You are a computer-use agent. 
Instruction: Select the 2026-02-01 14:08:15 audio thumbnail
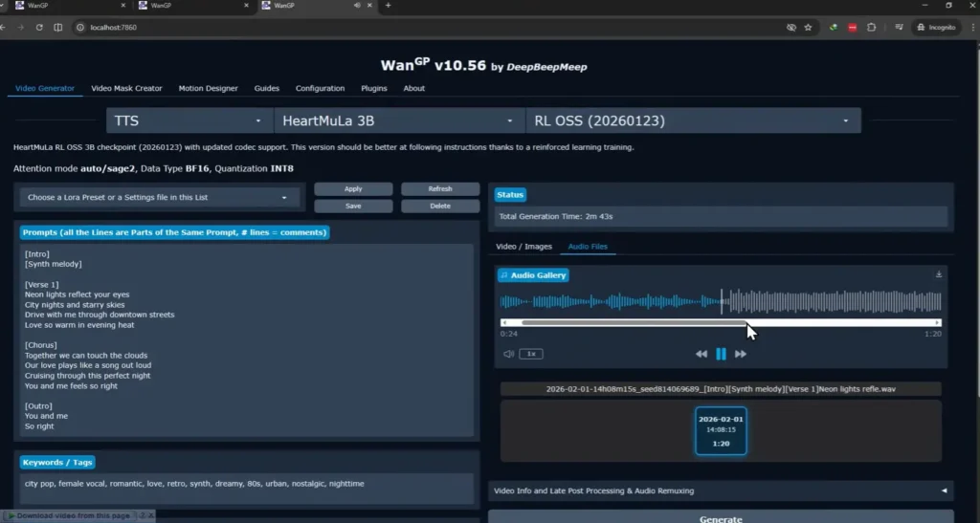pyautogui.click(x=721, y=431)
